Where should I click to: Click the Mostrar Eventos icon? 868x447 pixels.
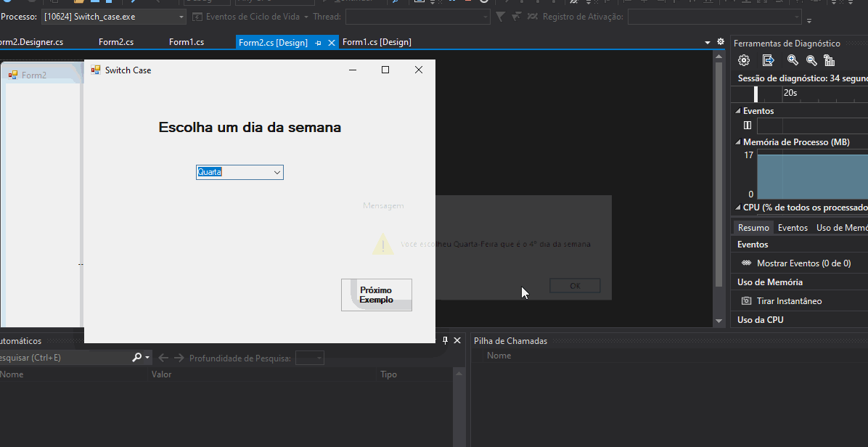click(x=747, y=263)
